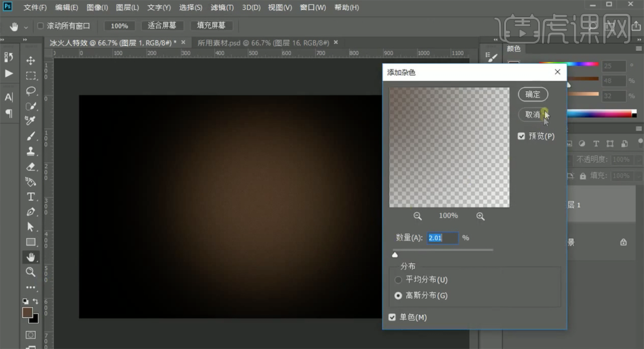
Task: Zoom in the noise preview
Action: [x=480, y=216]
